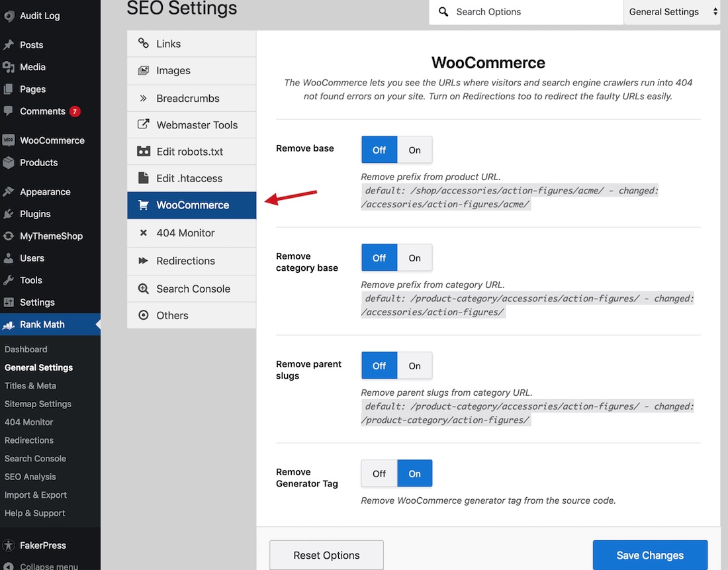
Task: Click the Redirections double-arrow icon
Action: coord(143,261)
